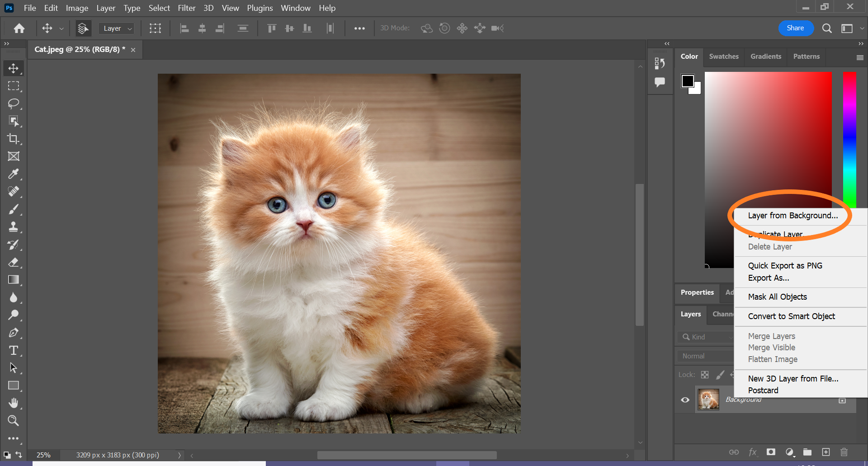
Task: Toggle lock transparent pixels icon
Action: point(705,375)
